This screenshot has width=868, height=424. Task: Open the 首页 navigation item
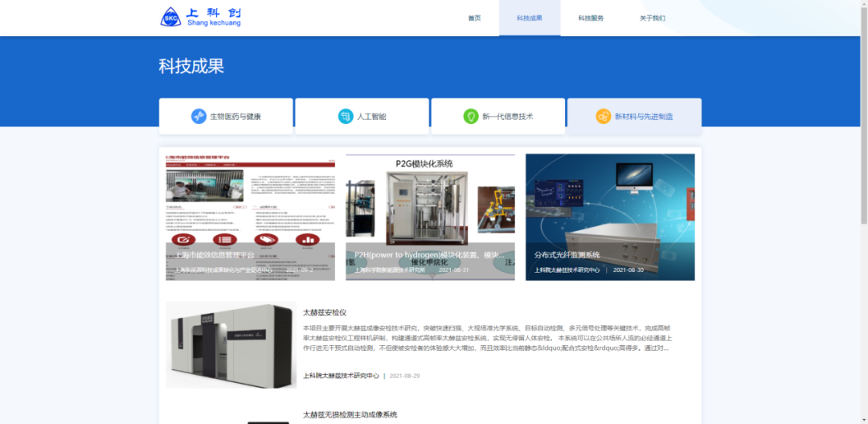click(474, 19)
